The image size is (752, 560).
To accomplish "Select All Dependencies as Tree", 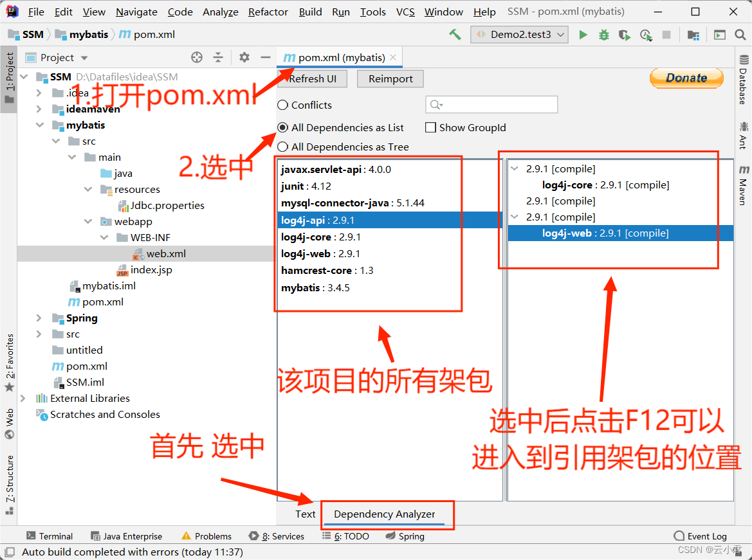I will [283, 147].
